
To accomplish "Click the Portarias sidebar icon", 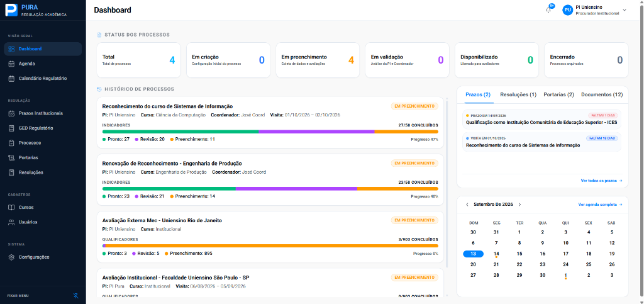I will click(x=11, y=158).
